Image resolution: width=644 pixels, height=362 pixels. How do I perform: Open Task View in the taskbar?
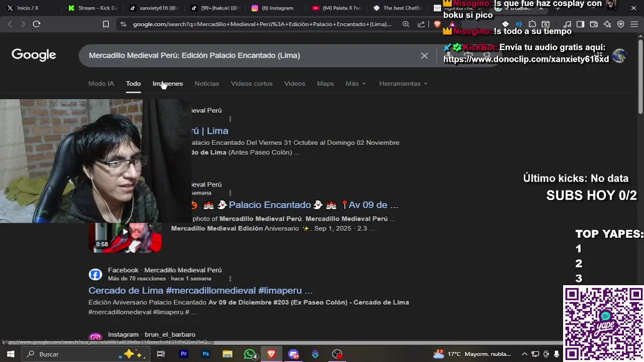point(161,354)
